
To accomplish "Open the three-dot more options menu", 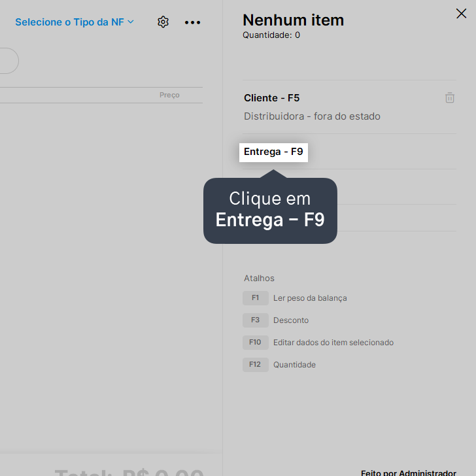I will (x=192, y=22).
